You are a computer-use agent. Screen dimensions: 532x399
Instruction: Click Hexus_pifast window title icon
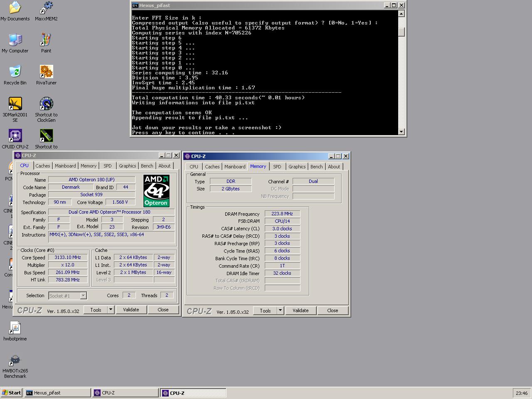click(135, 5)
